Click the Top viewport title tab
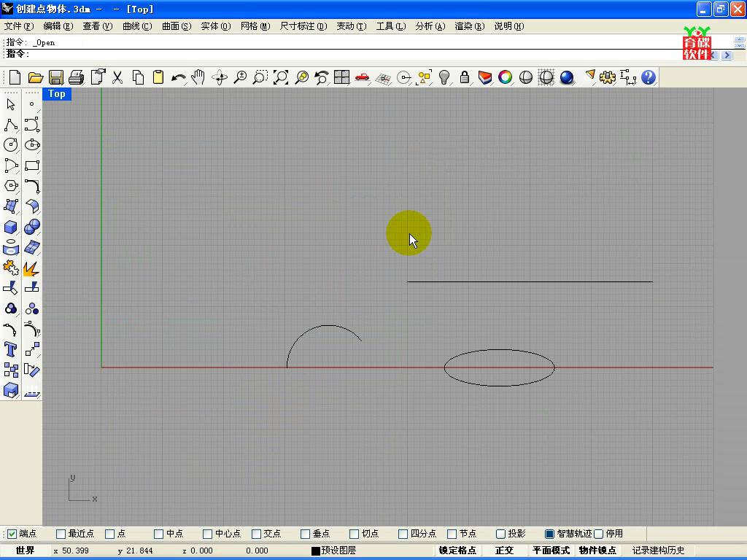 point(57,94)
